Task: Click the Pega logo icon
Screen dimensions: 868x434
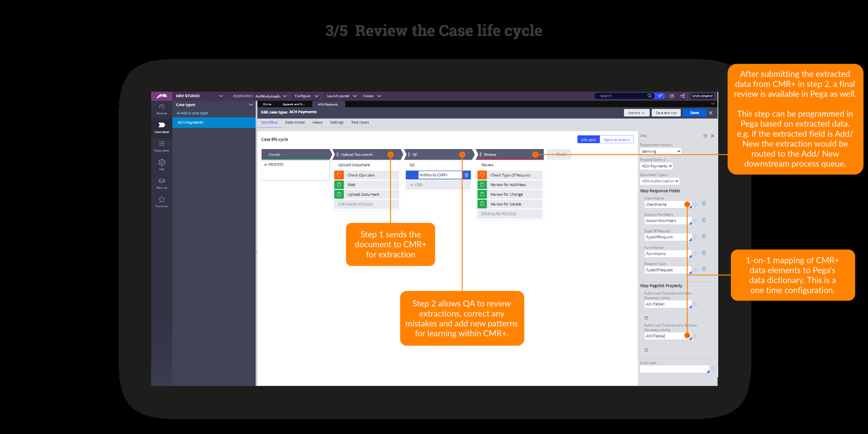Action: point(162,96)
